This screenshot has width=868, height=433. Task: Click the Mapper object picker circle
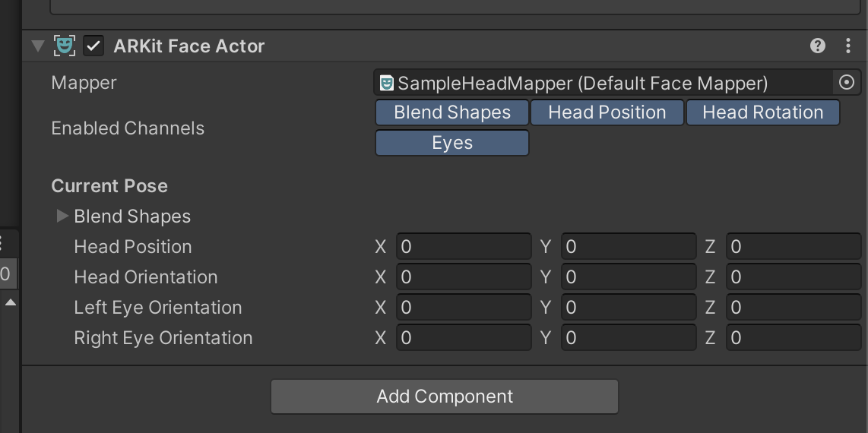tap(847, 82)
